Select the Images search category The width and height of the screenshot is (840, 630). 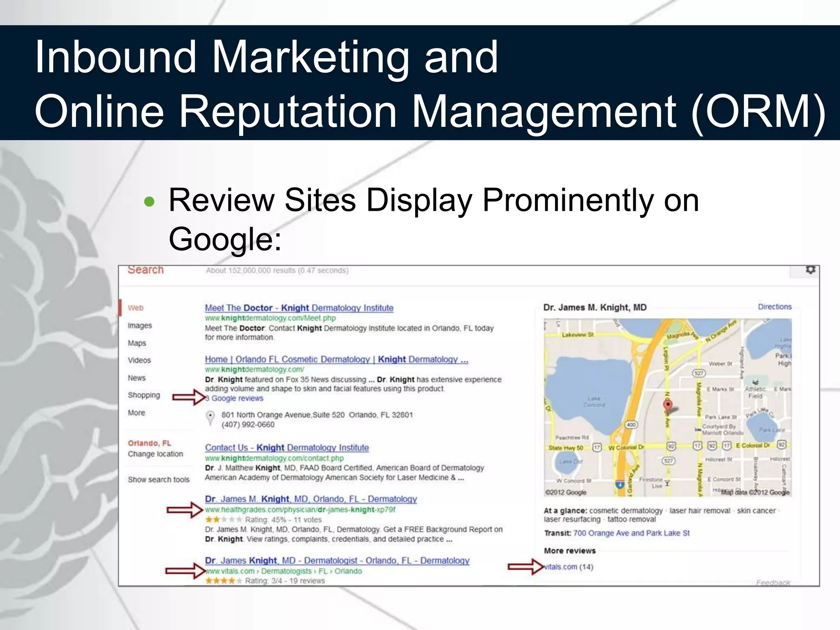coord(139,325)
